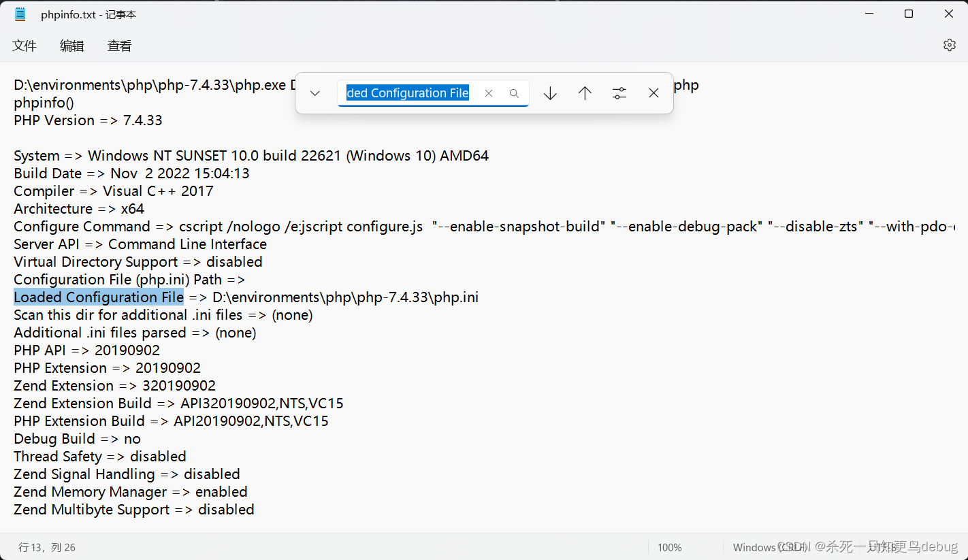Screen dimensions: 968x560
Task: Clear the search box with the X icon
Action: click(489, 93)
